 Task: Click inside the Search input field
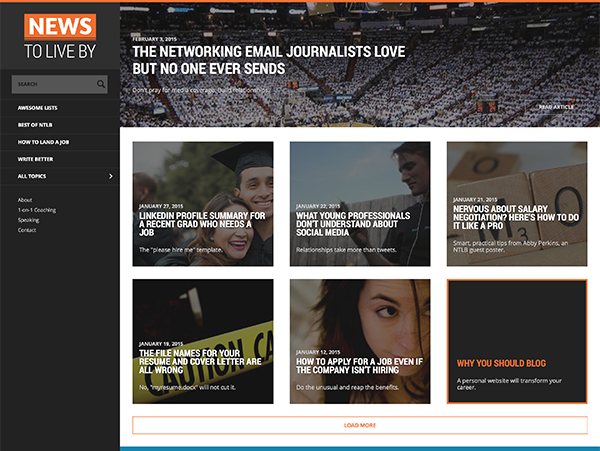pyautogui.click(x=52, y=84)
